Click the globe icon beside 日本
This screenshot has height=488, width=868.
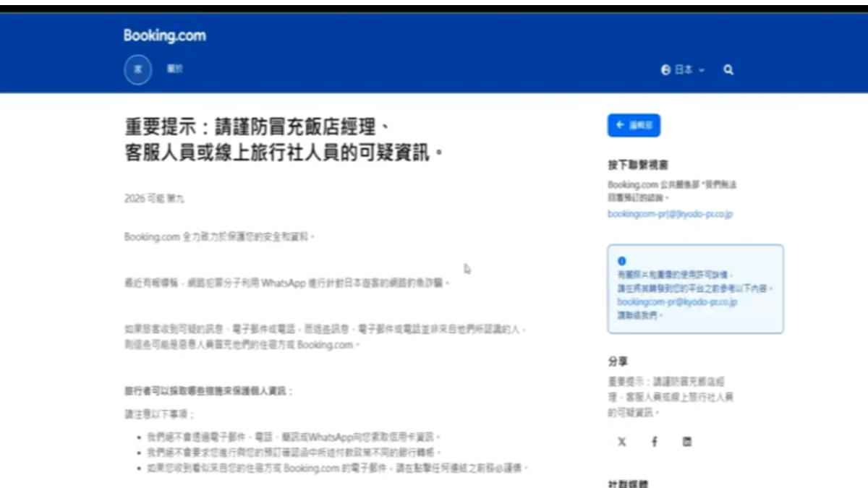tap(666, 70)
